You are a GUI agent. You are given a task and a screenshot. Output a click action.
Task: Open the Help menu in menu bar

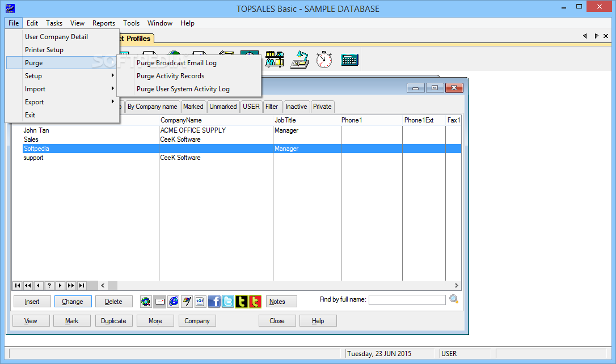coord(187,23)
